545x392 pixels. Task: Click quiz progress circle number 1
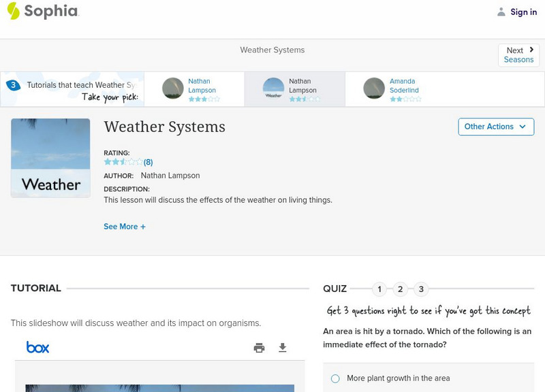379,289
